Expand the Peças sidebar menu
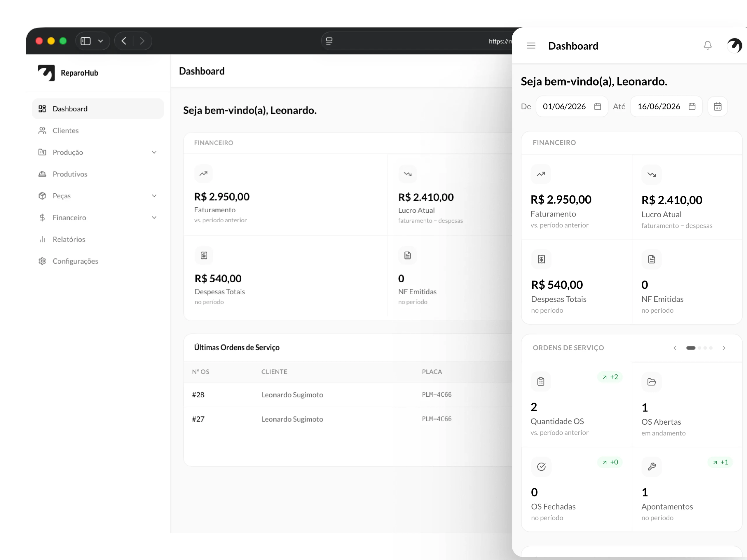 97,196
